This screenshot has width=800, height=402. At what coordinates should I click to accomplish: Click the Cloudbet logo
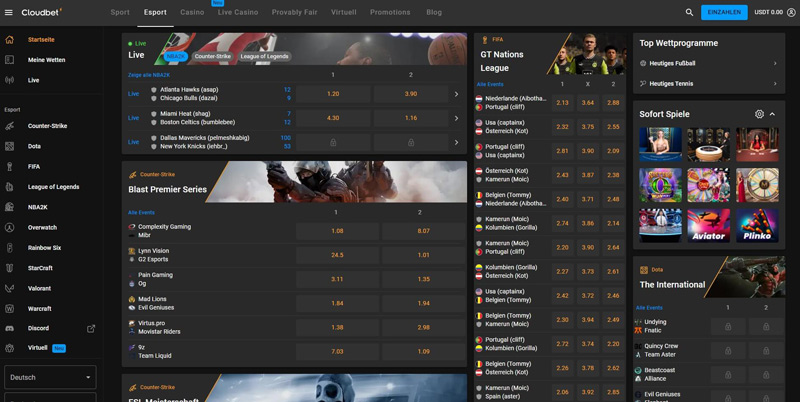pos(41,12)
